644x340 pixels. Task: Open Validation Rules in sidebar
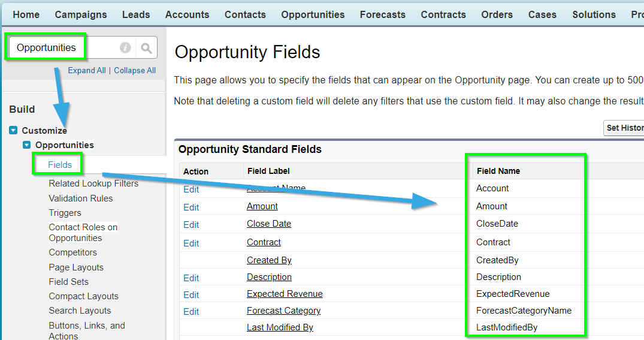(81, 198)
